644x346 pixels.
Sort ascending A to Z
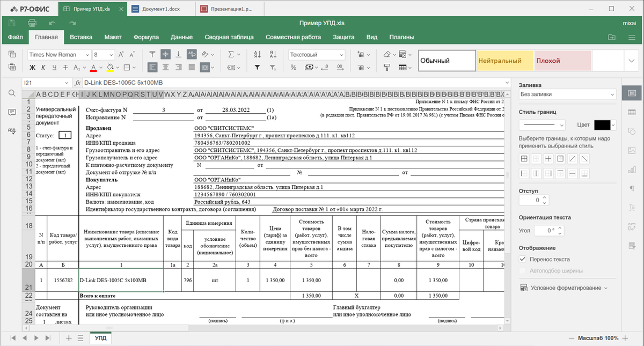click(x=257, y=55)
